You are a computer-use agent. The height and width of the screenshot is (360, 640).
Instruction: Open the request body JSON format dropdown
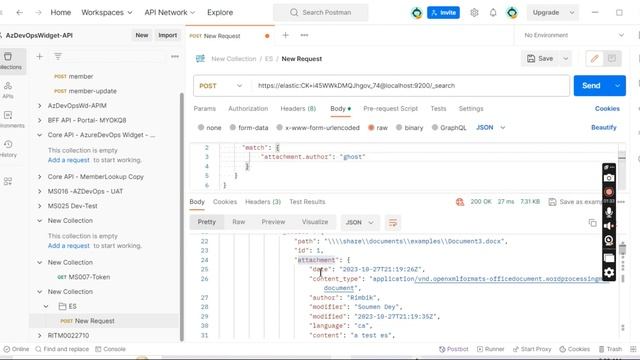click(491, 128)
